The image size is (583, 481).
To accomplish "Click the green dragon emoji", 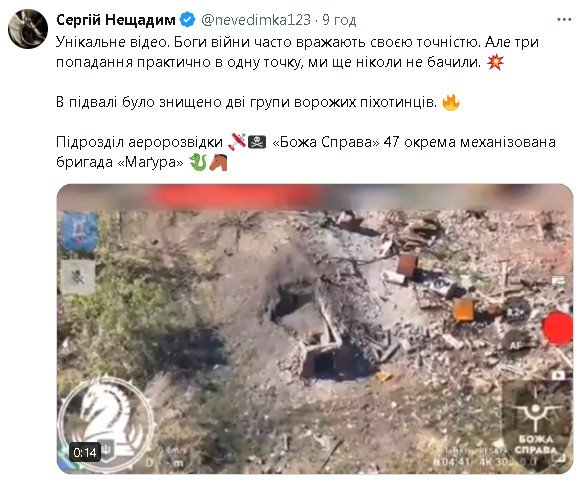I will point(198,162).
